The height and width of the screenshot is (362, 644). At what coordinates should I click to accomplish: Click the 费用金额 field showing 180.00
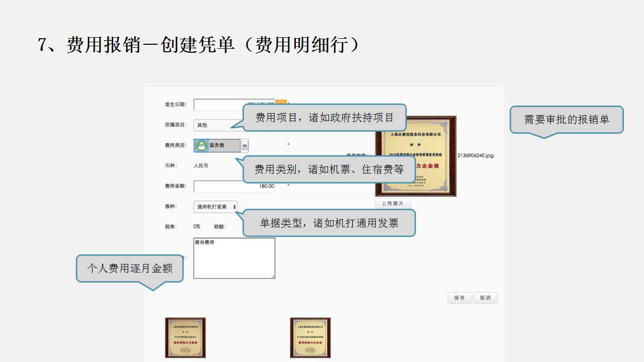click(x=234, y=186)
